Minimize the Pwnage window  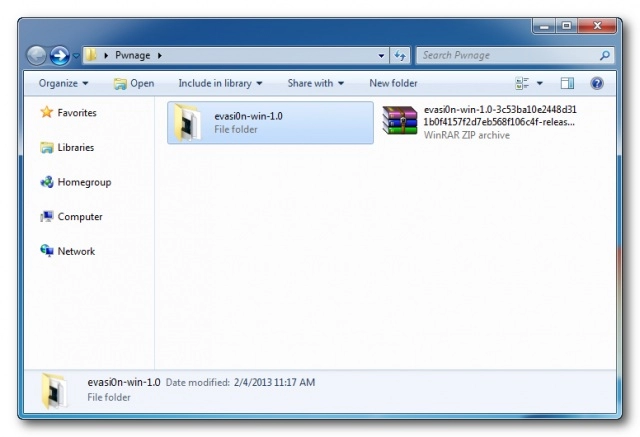[x=544, y=27]
